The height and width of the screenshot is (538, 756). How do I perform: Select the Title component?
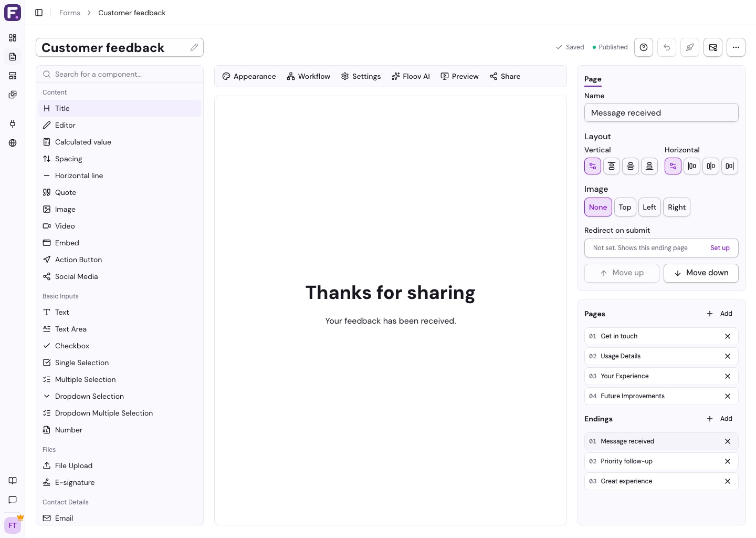[120, 108]
